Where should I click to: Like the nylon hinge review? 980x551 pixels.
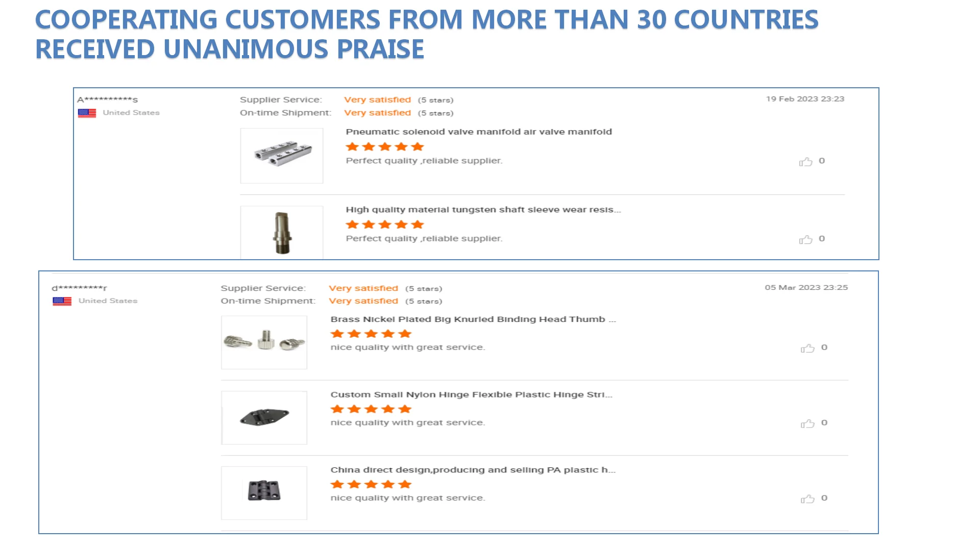[807, 424]
